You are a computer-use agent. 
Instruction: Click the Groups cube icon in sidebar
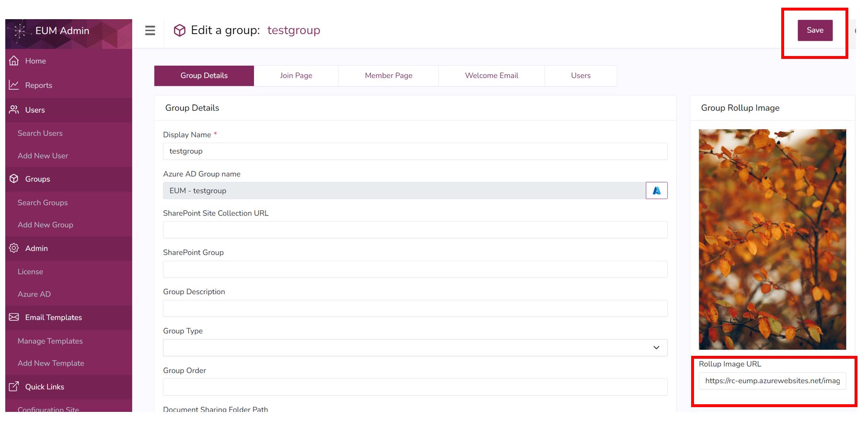14,179
